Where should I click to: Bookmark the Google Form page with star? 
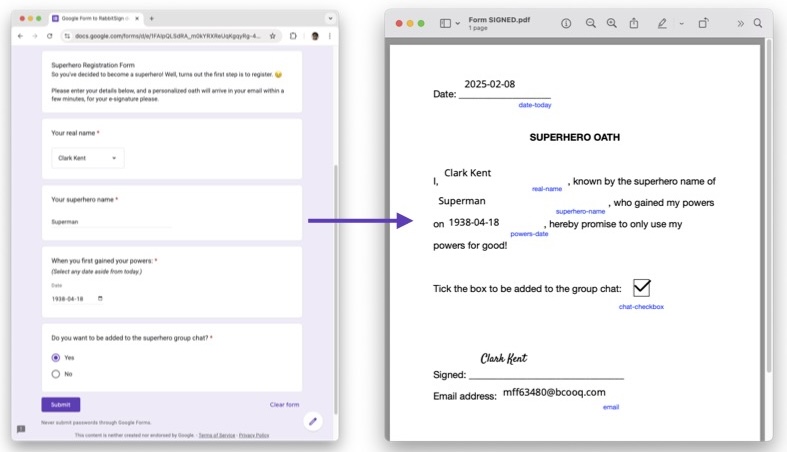click(x=273, y=36)
